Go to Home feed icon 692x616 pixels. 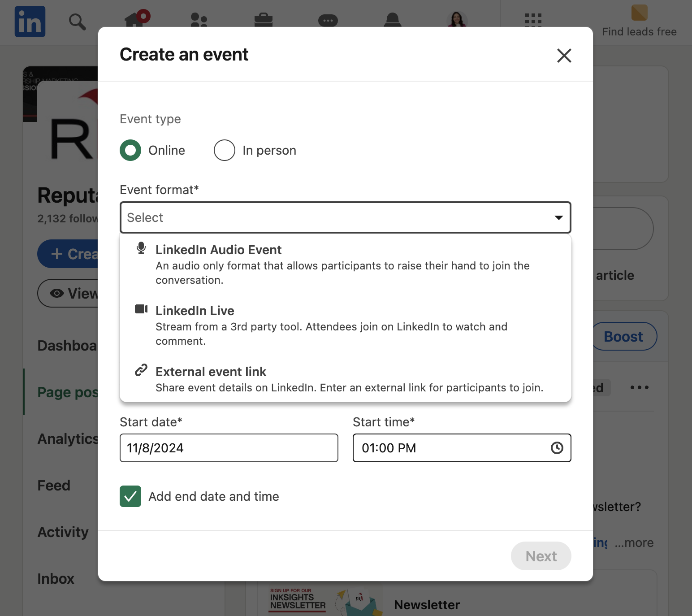pos(134,20)
